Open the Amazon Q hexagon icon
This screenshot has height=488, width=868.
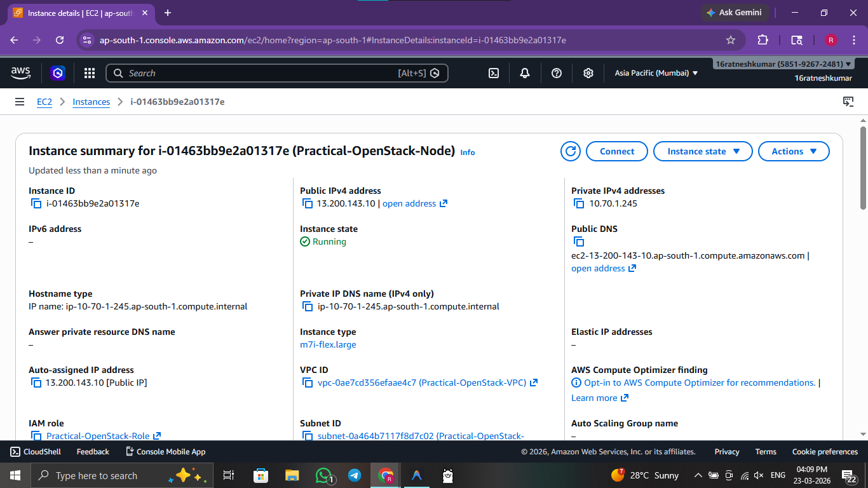pyautogui.click(x=58, y=73)
